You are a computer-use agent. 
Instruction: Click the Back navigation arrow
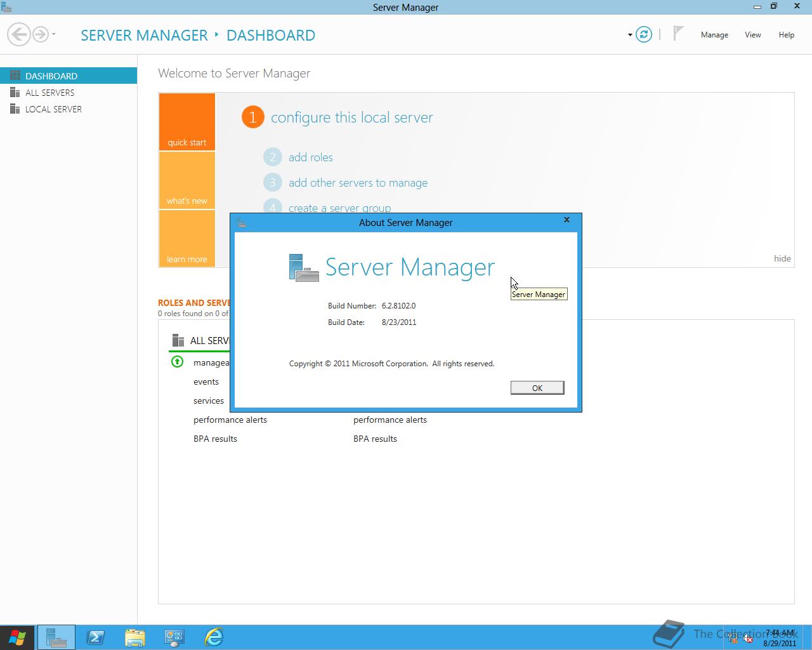[19, 34]
